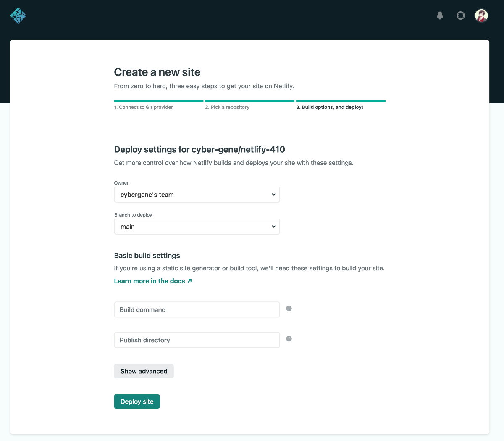Image resolution: width=504 pixels, height=441 pixels.
Task: Expand the chevron on cybergene's team selector
Action: click(273, 194)
